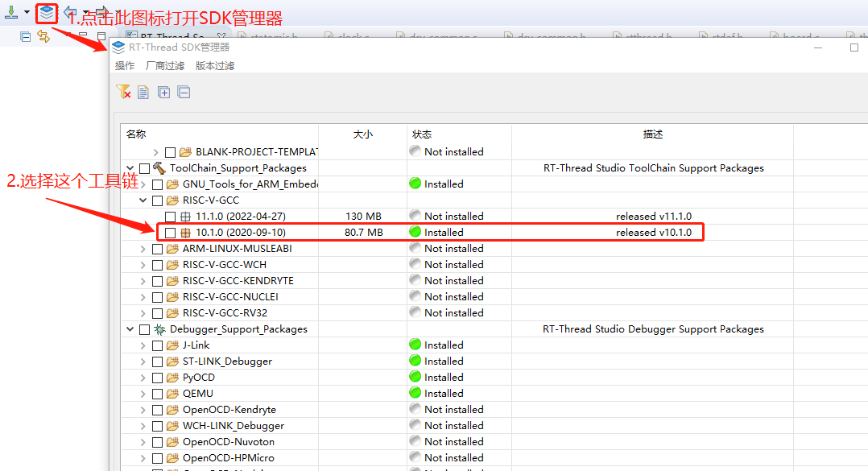Open the 操作 menu

coord(125,66)
